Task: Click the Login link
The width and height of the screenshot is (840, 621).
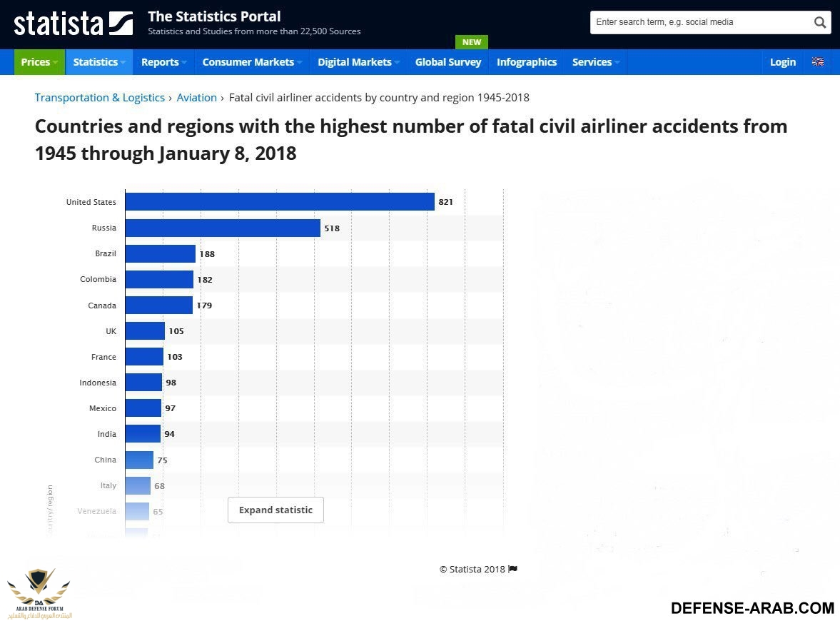Action: point(783,62)
